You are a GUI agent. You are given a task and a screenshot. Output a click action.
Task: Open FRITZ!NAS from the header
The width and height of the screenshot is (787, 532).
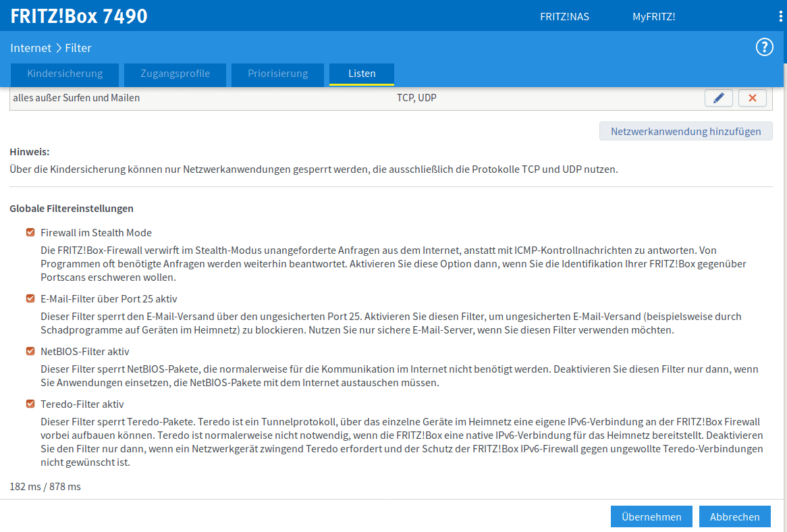pos(565,17)
